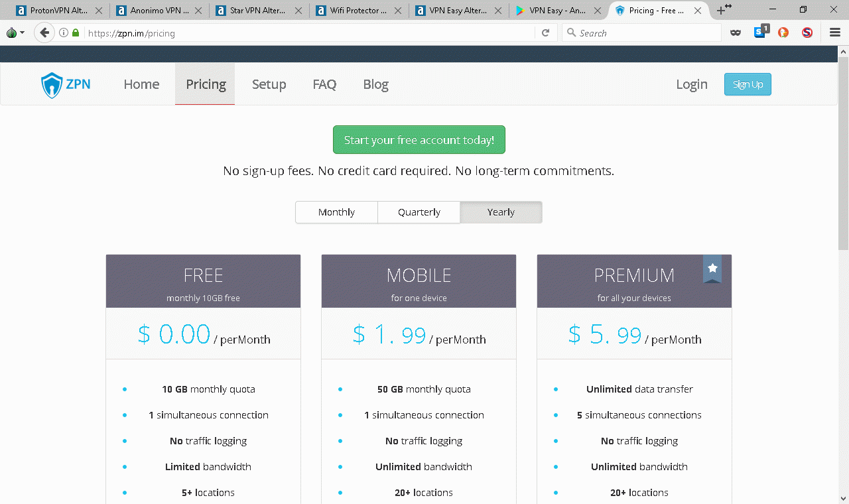Go back with the browser back arrow

[x=44, y=32]
